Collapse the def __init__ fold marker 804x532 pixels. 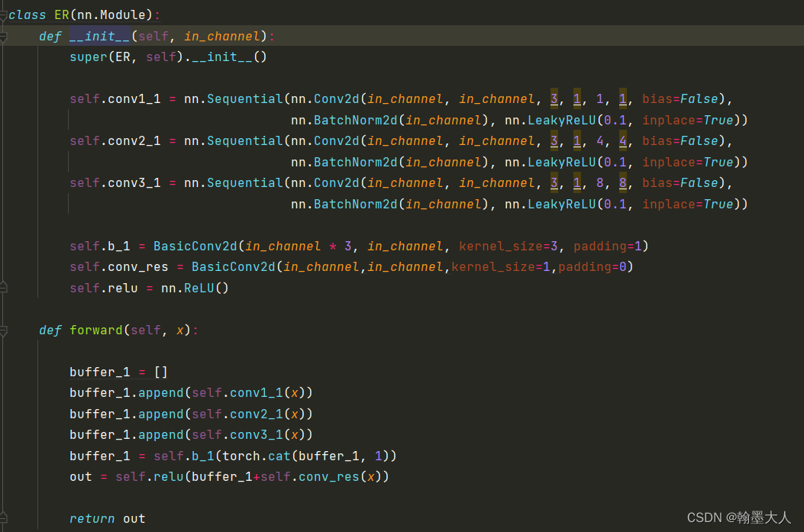click(3, 37)
